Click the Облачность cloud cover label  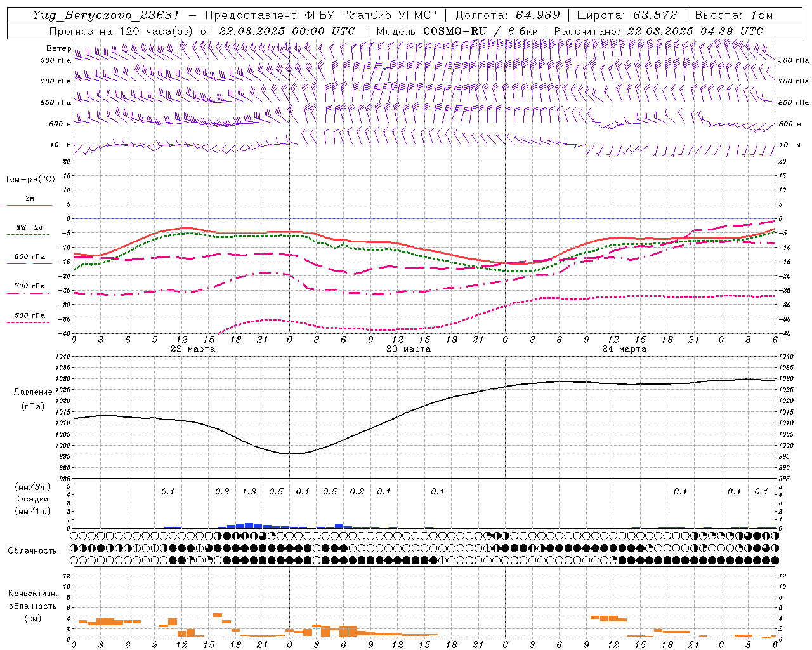tap(32, 551)
